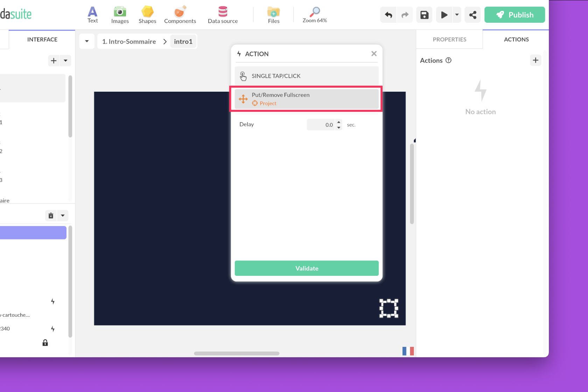Open the Shapes tool
Image resolution: width=588 pixels, height=392 pixels.
(x=147, y=15)
